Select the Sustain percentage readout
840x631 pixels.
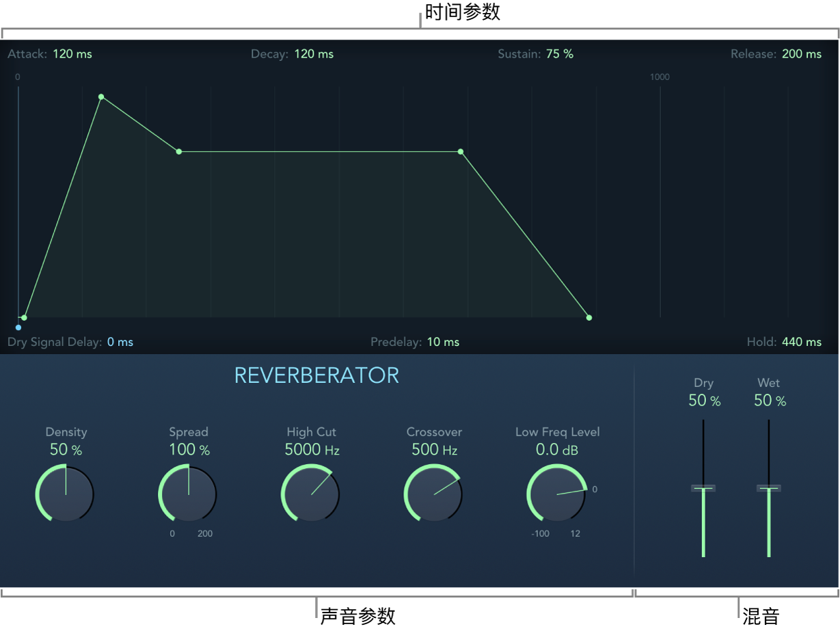[560, 54]
